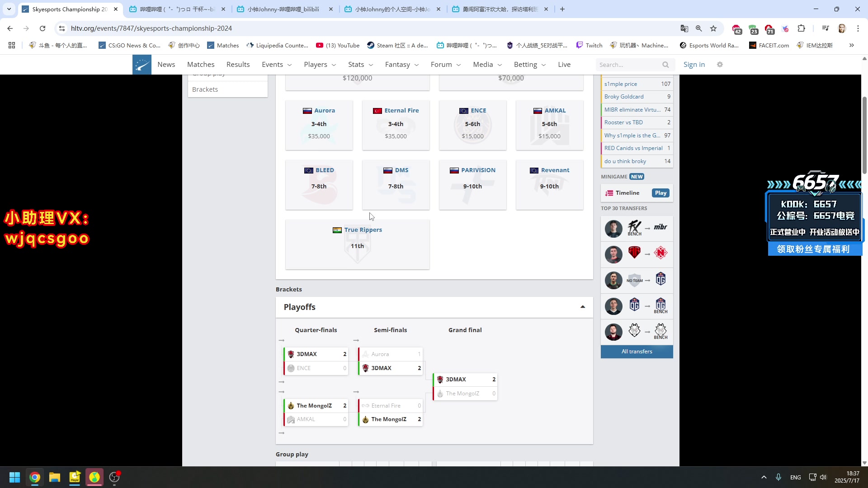Click the HLTV search input field
868x488 pixels.
point(628,65)
